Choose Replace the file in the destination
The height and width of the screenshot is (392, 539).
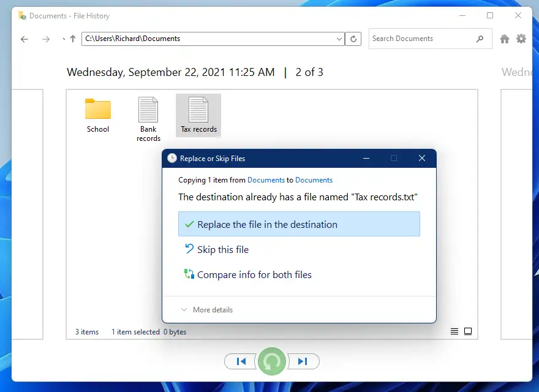pyautogui.click(x=299, y=224)
